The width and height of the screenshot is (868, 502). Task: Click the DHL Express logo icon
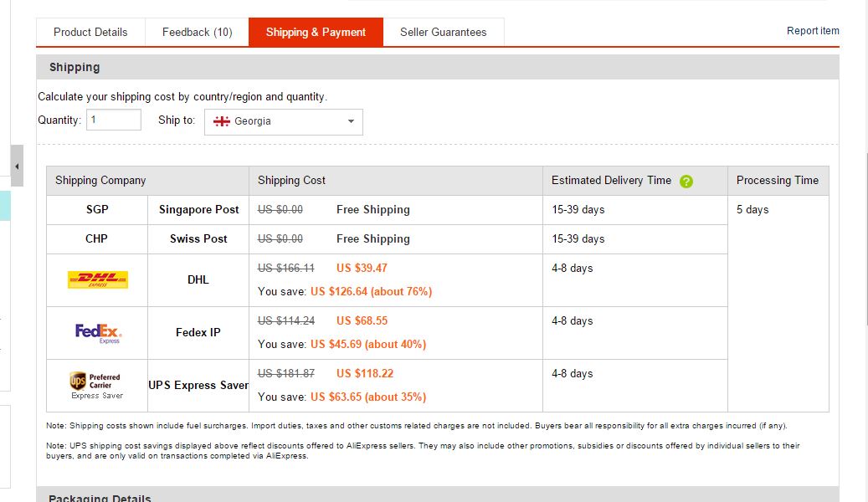click(x=97, y=279)
